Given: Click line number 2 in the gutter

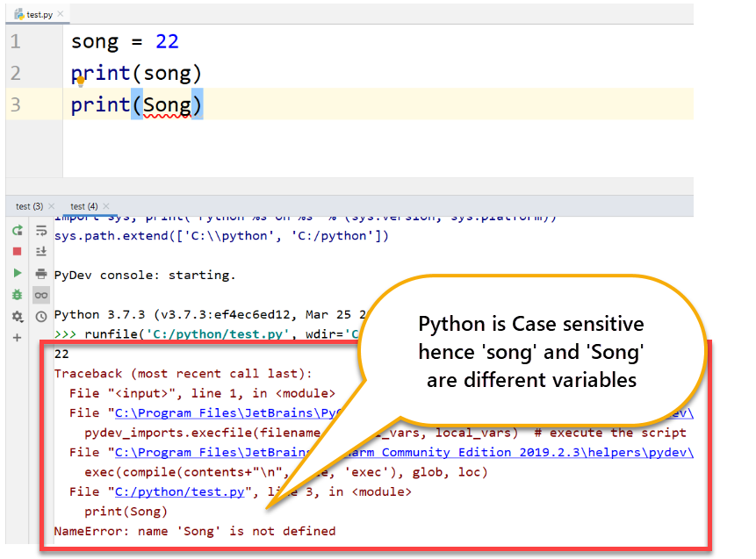Looking at the screenshot, I should coord(16,73).
